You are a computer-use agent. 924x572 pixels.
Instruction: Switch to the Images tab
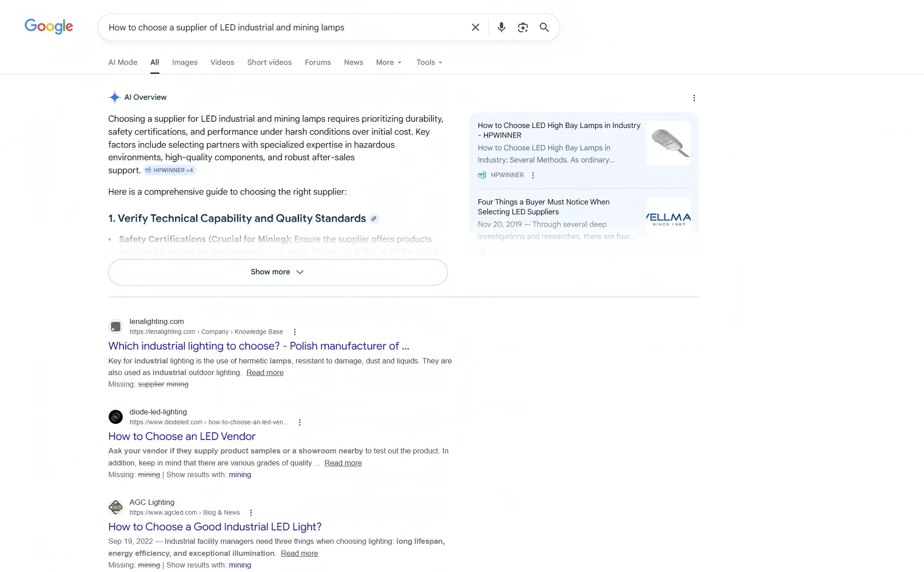(x=184, y=62)
